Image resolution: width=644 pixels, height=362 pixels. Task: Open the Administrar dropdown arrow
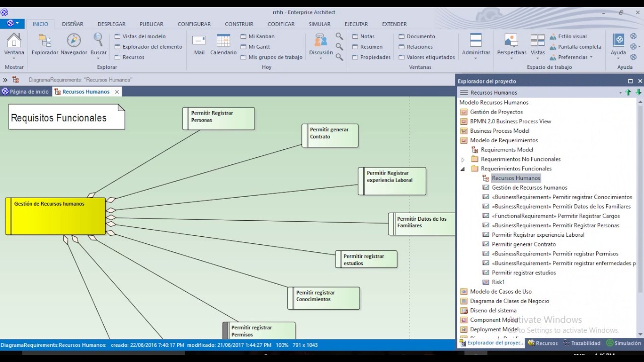pyautogui.click(x=475, y=58)
